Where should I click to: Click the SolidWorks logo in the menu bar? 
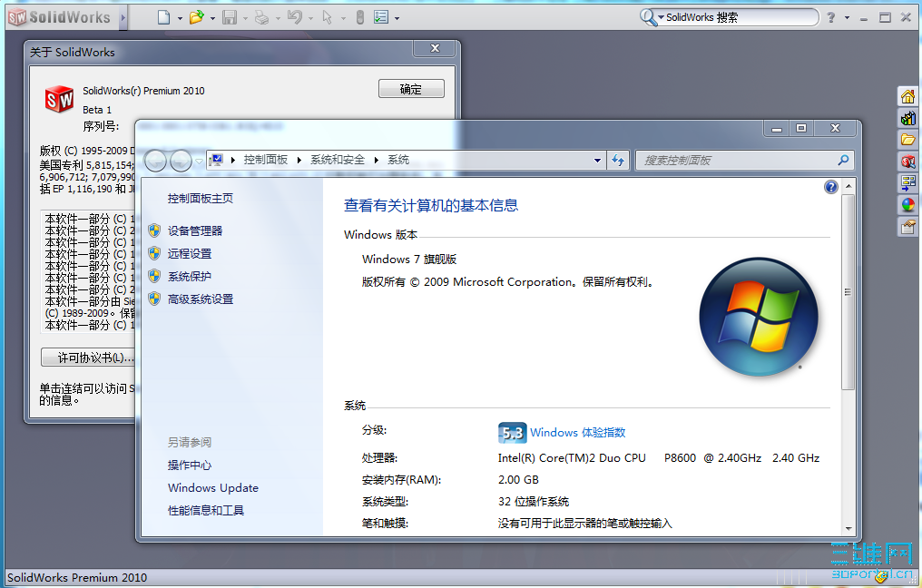click(59, 17)
